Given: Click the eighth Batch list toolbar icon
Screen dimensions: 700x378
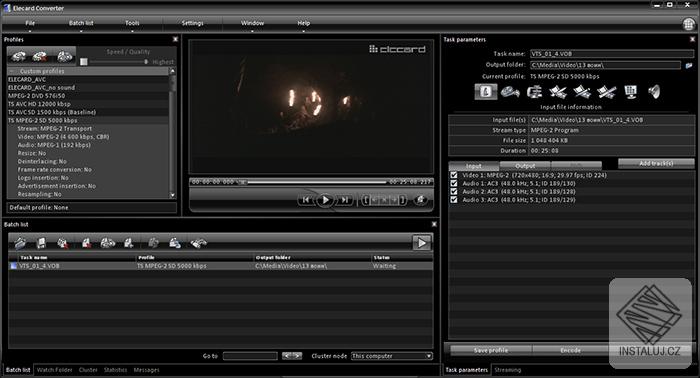Looking at the screenshot, I should (x=175, y=243).
